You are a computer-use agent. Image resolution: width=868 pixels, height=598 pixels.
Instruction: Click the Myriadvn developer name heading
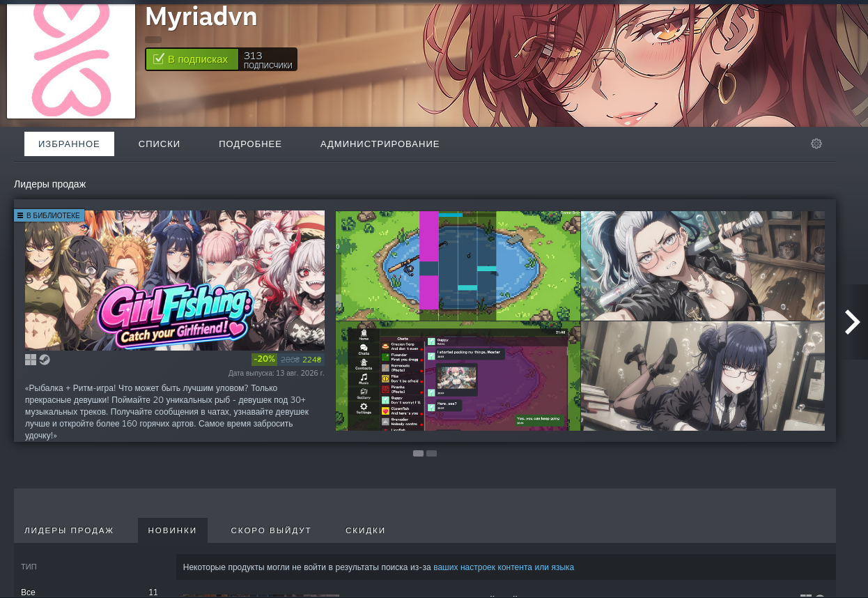tap(201, 16)
